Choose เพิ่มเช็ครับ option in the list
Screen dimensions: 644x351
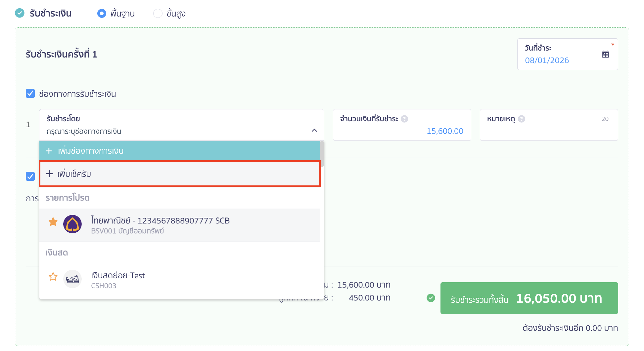[179, 174]
